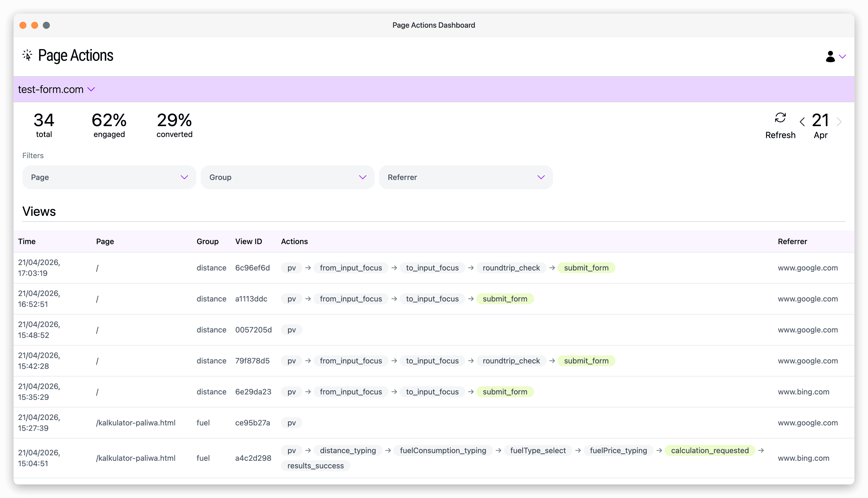Select view ID a1113ddc in the table

point(252,298)
